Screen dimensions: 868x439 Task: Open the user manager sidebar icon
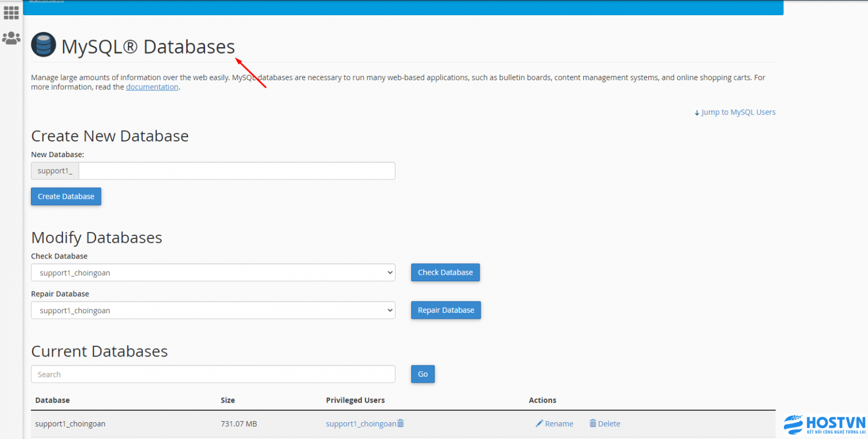[x=11, y=38]
